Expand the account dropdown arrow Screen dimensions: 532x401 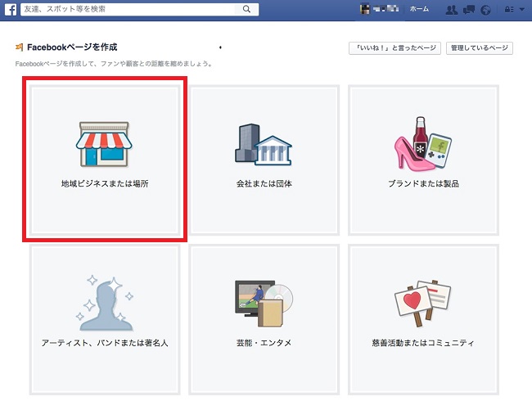pyautogui.click(x=522, y=10)
